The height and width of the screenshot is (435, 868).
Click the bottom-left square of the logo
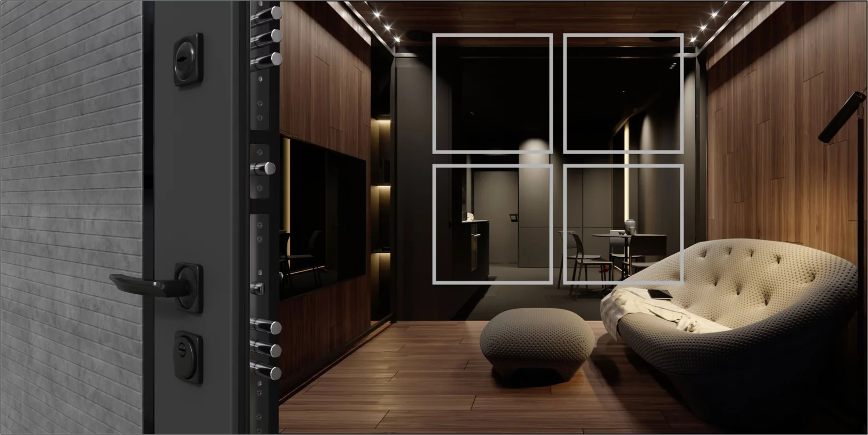coord(492,224)
